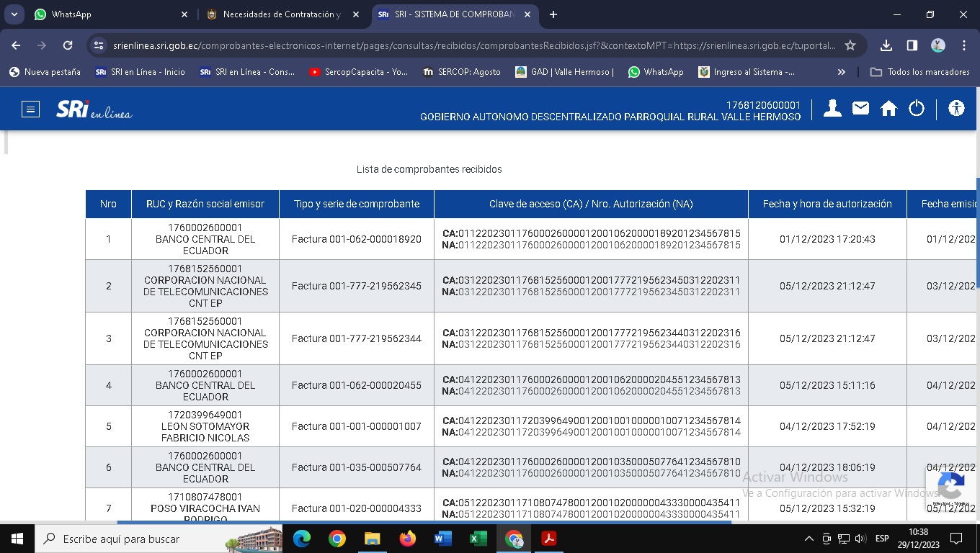Image resolution: width=980 pixels, height=553 pixels.
Task: Open GAD Valle Hermoso bookmark
Action: (564, 72)
